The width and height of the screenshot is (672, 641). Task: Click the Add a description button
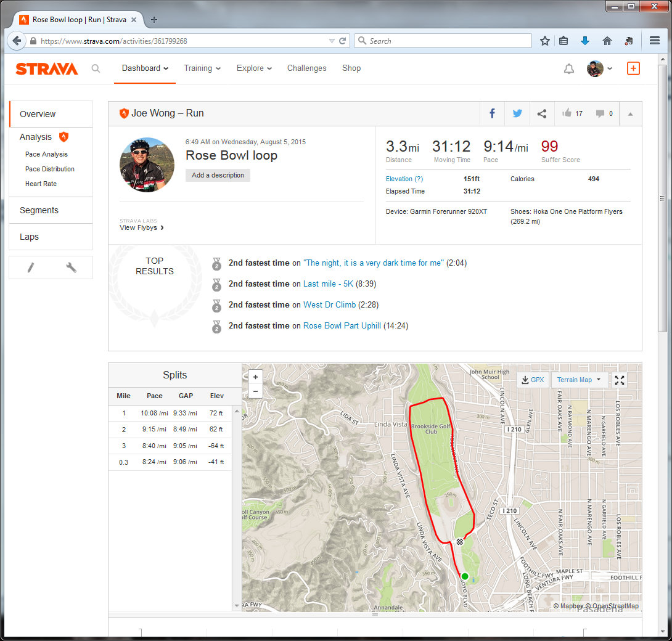pos(218,175)
